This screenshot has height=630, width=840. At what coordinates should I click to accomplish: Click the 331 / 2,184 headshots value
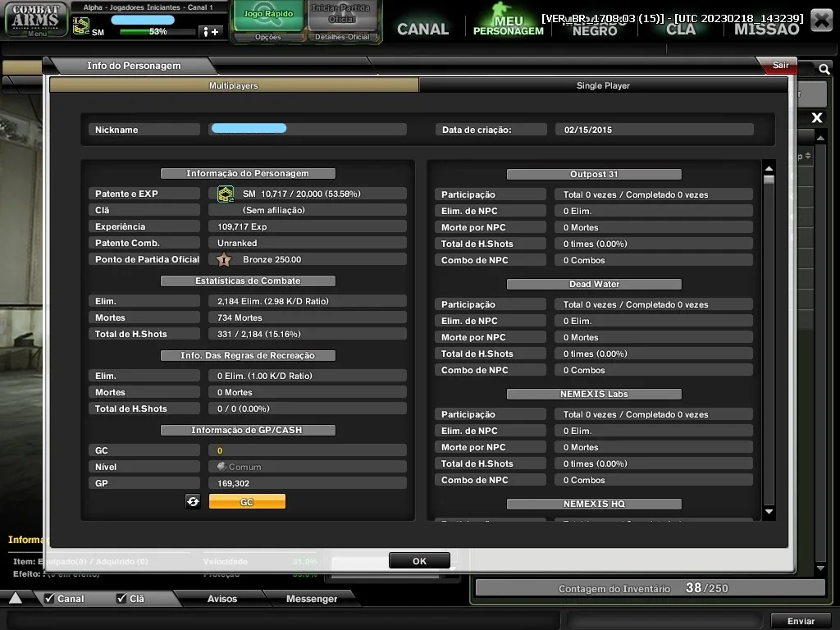point(308,335)
